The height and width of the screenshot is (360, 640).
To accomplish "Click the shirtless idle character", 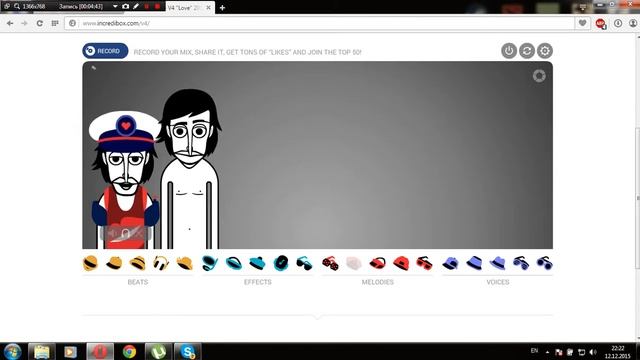I will pos(190,169).
